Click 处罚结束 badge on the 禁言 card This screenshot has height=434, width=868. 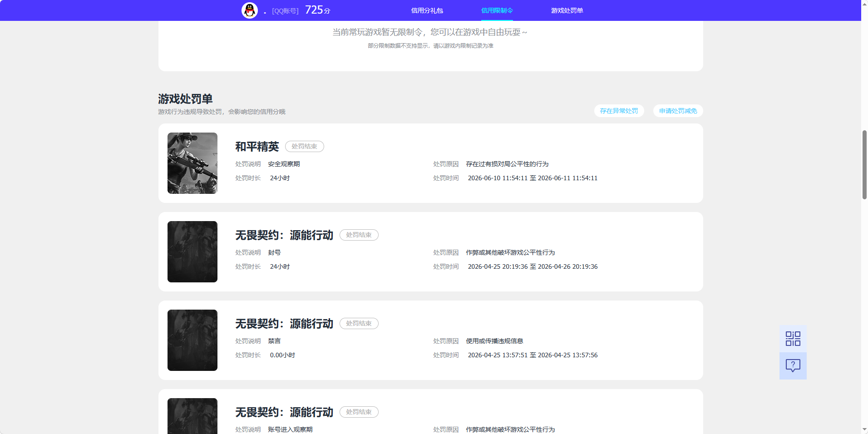359,323
